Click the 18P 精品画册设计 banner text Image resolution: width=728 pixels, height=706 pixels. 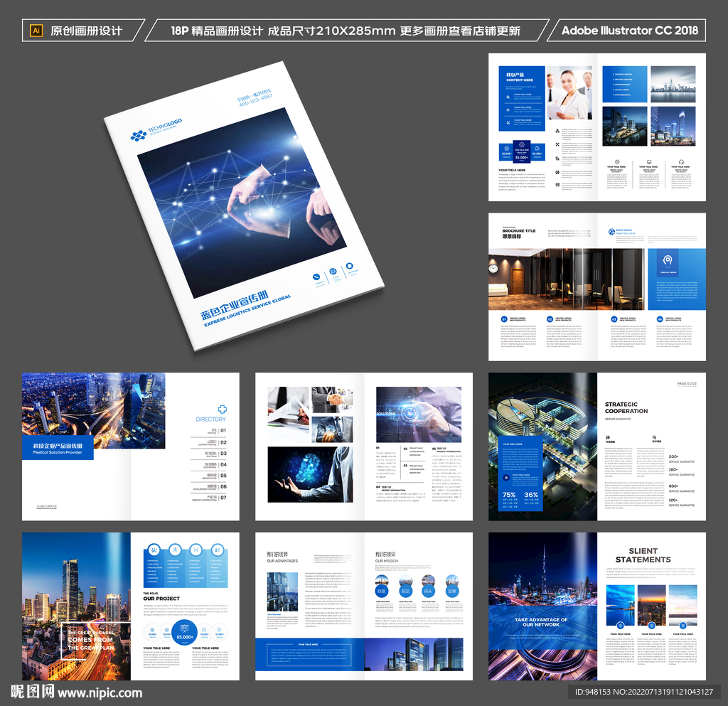[346, 31]
